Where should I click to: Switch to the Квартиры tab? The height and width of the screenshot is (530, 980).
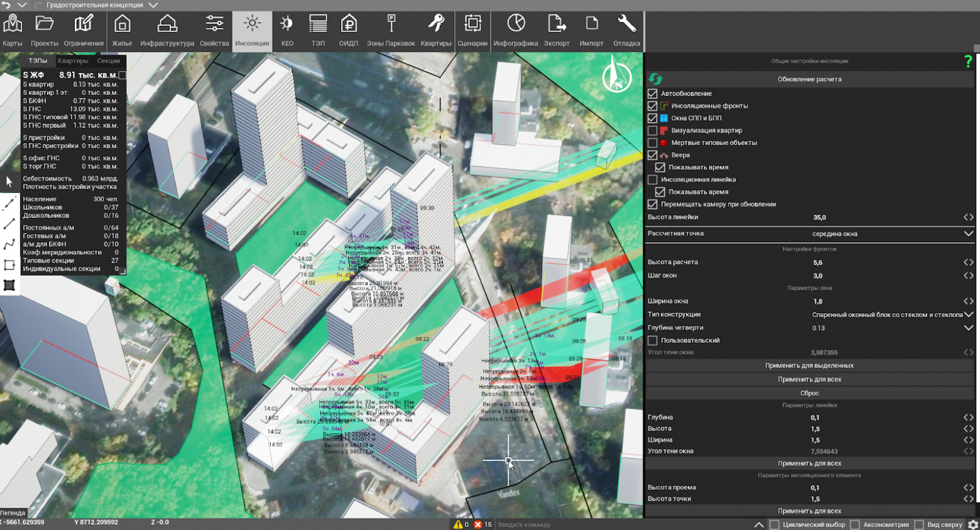point(73,61)
